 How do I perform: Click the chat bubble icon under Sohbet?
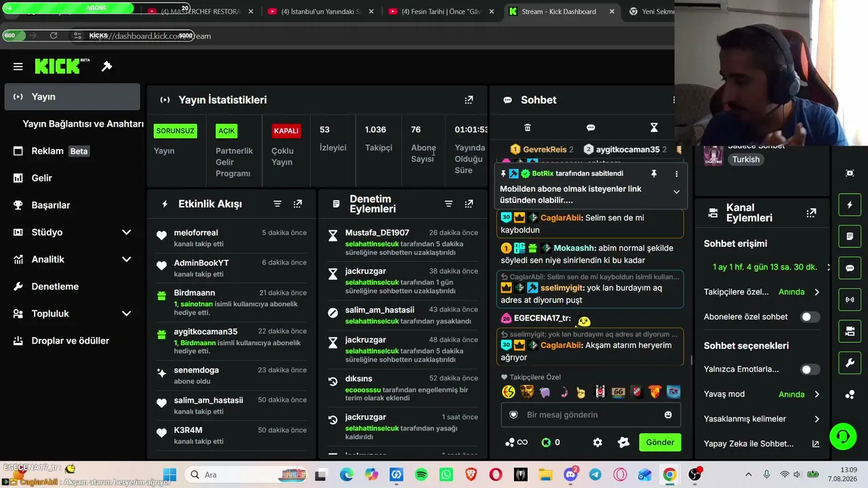click(591, 127)
